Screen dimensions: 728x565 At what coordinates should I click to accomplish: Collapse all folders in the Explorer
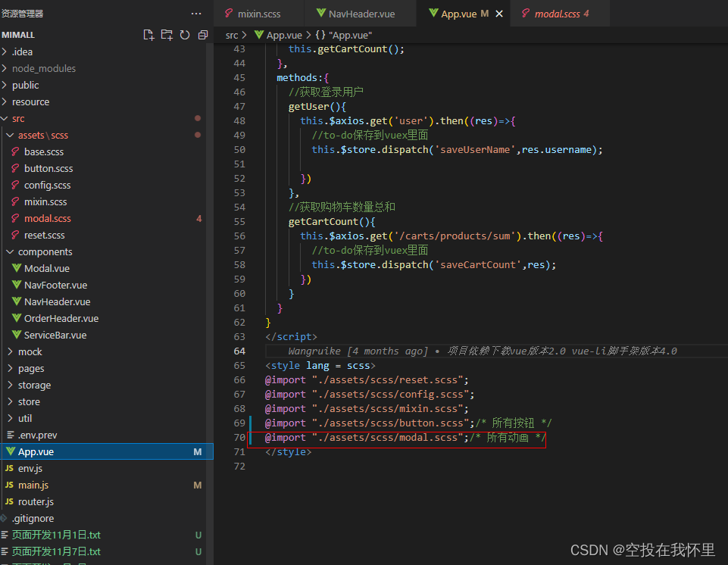point(202,34)
